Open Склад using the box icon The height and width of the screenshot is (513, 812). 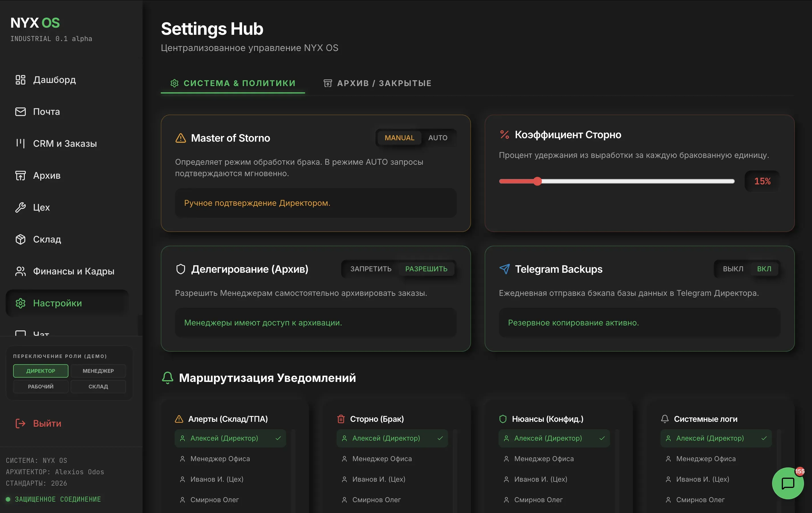(x=20, y=239)
